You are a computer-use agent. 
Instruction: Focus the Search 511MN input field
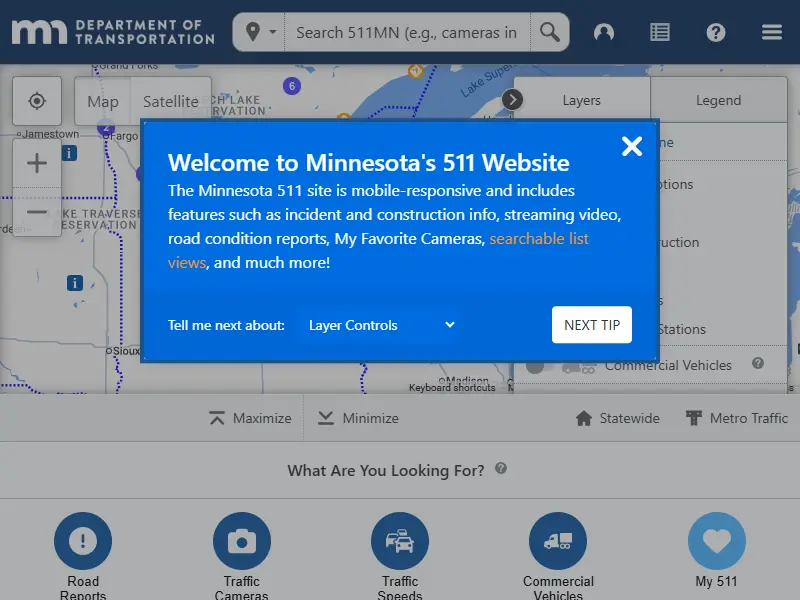point(407,32)
